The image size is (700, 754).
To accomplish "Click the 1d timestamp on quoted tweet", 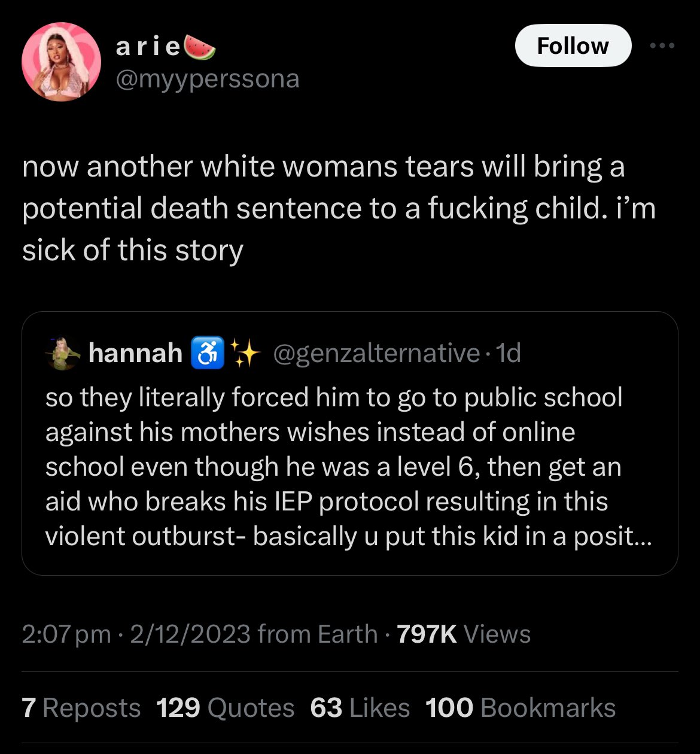I will pyautogui.click(x=509, y=353).
